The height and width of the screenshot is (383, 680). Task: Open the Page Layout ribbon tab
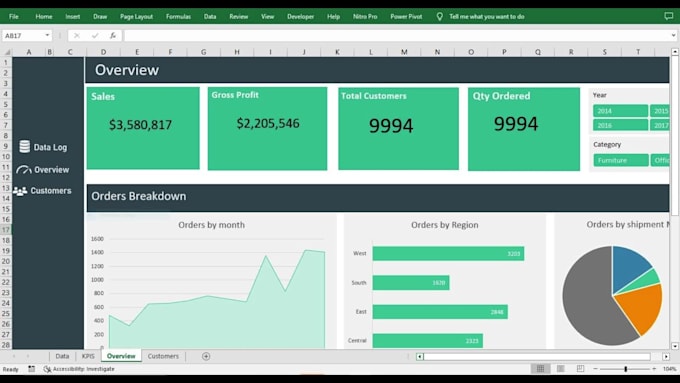[x=136, y=16]
